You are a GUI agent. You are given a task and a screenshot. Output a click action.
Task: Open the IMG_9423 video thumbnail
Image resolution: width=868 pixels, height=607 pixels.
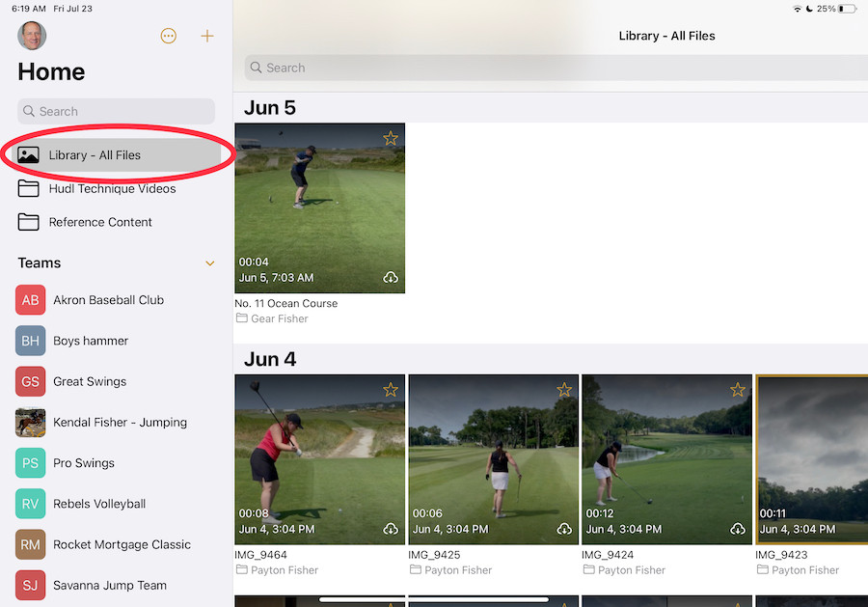[x=812, y=459]
